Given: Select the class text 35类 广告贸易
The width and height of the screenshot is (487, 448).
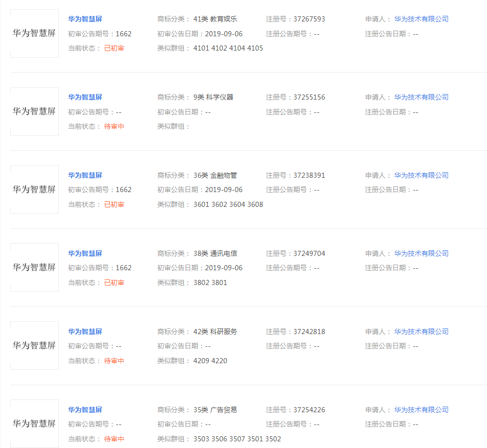Looking at the screenshot, I should pyautogui.click(x=215, y=410).
